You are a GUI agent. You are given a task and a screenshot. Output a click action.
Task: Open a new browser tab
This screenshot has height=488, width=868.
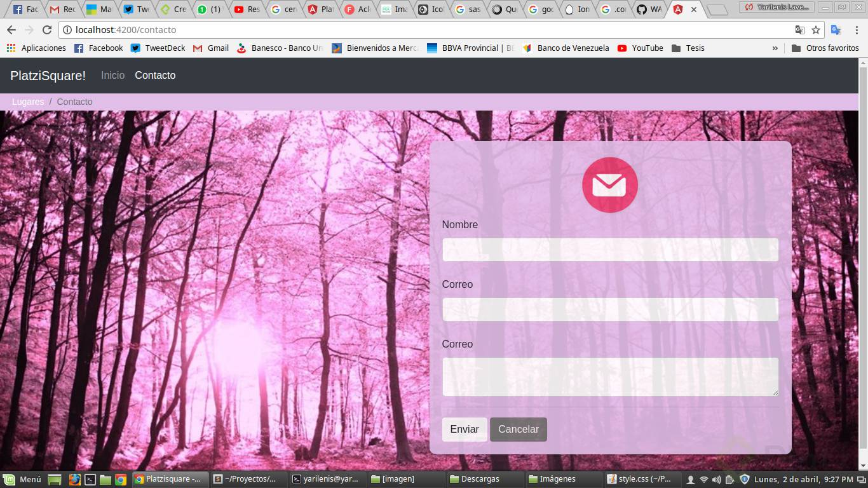(x=717, y=10)
